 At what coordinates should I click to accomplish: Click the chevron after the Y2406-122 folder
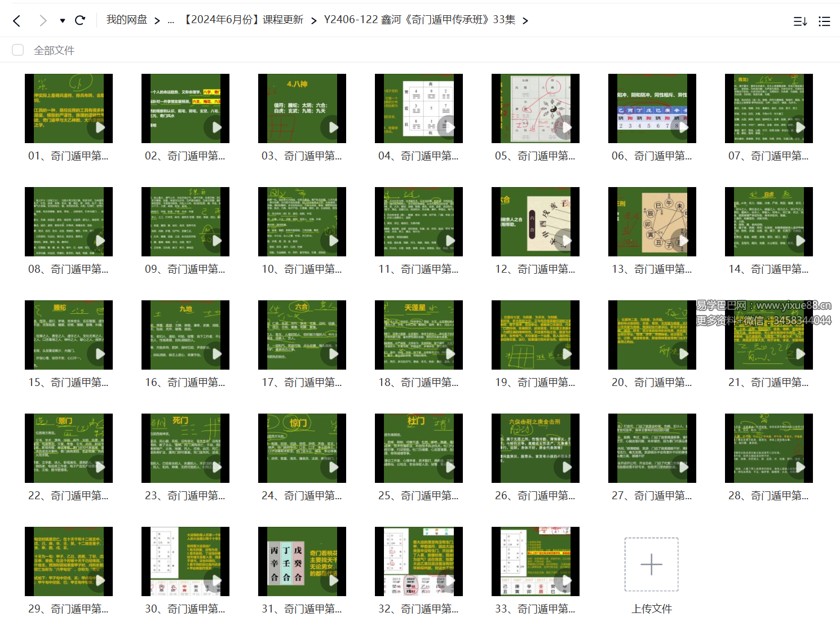[x=525, y=21]
